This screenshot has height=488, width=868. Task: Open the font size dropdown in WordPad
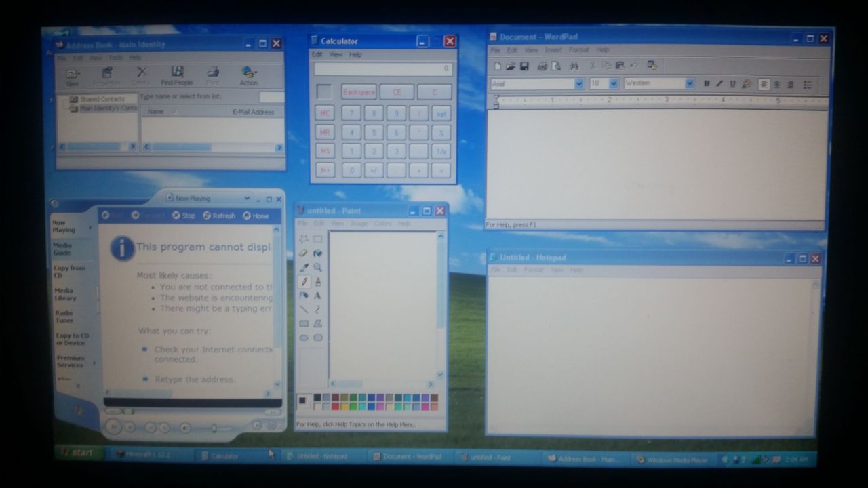(x=614, y=83)
